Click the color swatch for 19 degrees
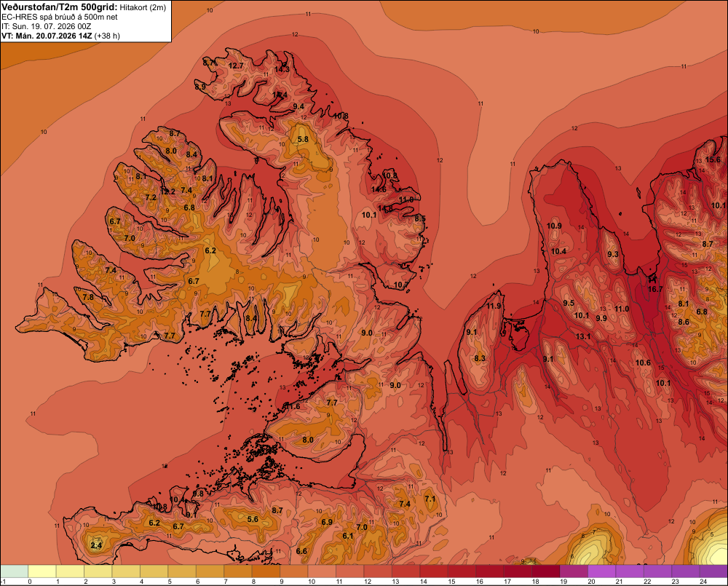Screen dimensions: 728x586 point(574,571)
